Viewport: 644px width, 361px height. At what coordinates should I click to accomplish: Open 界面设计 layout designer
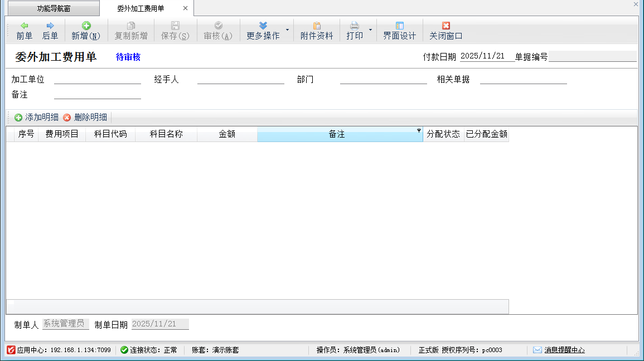click(x=399, y=31)
